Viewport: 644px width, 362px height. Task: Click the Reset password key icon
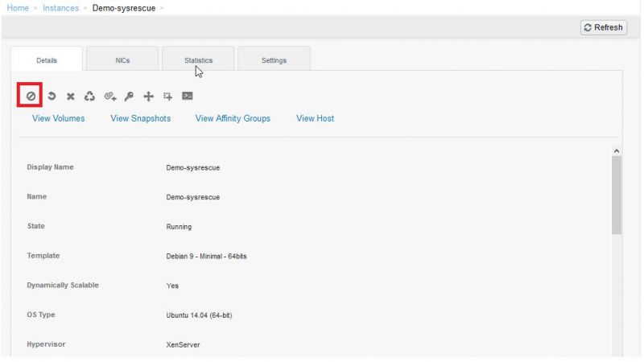[129, 96]
